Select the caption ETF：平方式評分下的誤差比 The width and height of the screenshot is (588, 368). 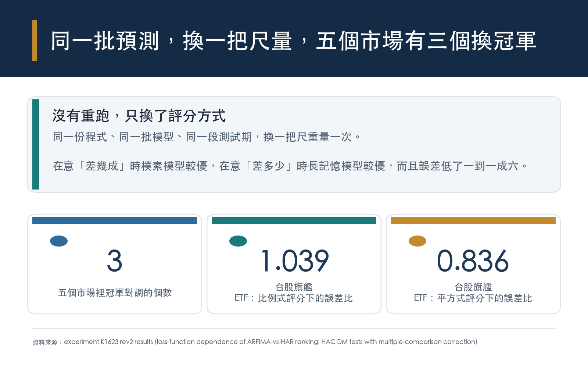[x=473, y=298]
